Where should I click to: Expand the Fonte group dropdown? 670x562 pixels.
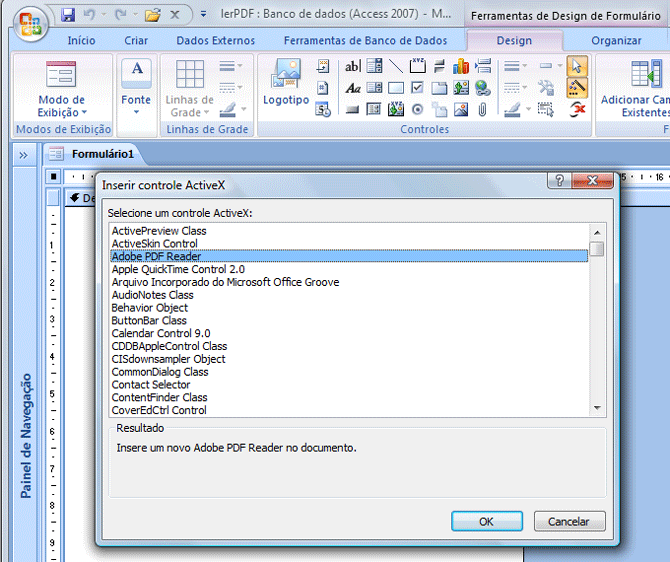point(136,88)
